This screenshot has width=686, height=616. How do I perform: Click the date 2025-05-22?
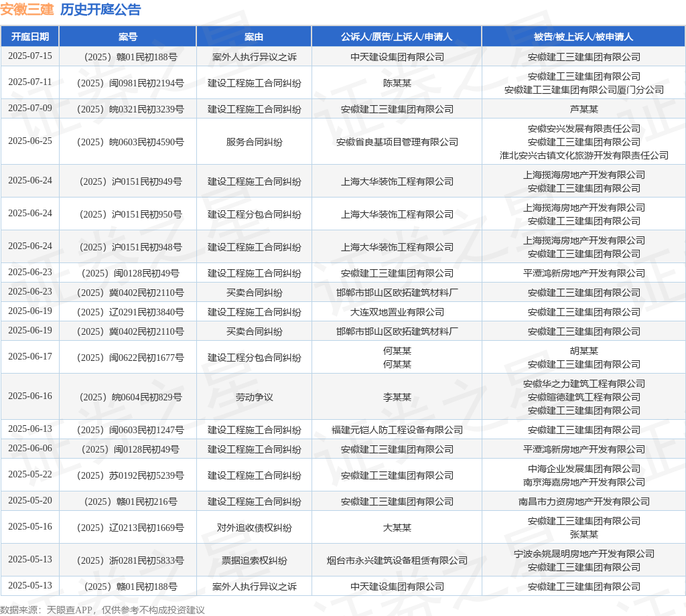click(29, 474)
